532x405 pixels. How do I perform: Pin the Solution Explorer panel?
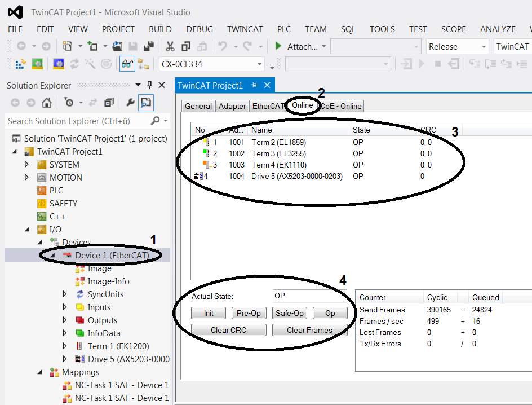point(149,85)
